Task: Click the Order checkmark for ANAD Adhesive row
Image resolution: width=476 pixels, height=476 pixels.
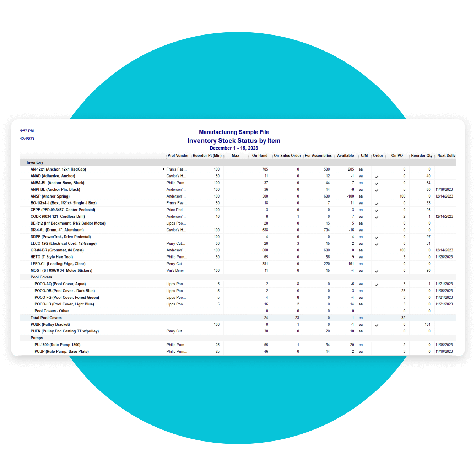Action: click(x=377, y=177)
